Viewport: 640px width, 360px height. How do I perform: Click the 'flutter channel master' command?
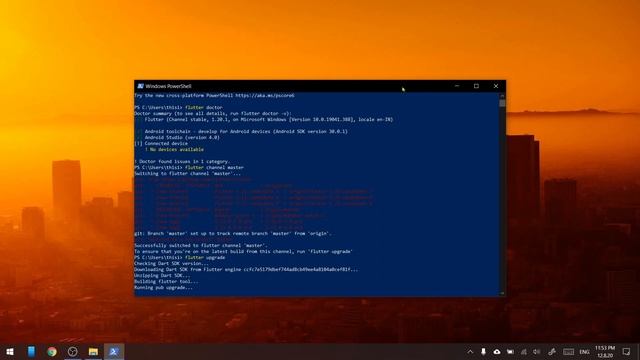coord(189,167)
